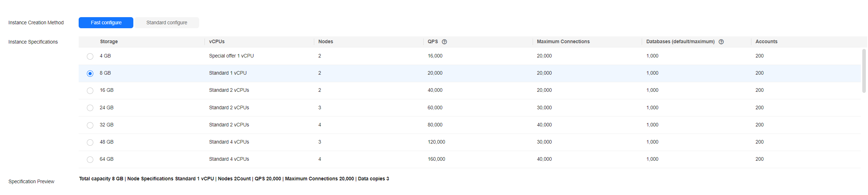Click the Maximum Connections column header
This screenshot has width=868, height=195.
point(563,42)
